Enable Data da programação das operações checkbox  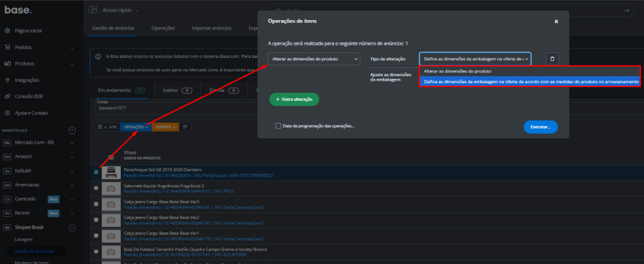(x=279, y=126)
